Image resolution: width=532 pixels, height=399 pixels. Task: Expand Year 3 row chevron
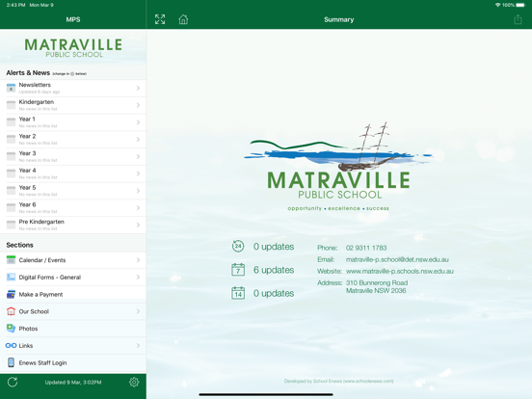pos(138,156)
